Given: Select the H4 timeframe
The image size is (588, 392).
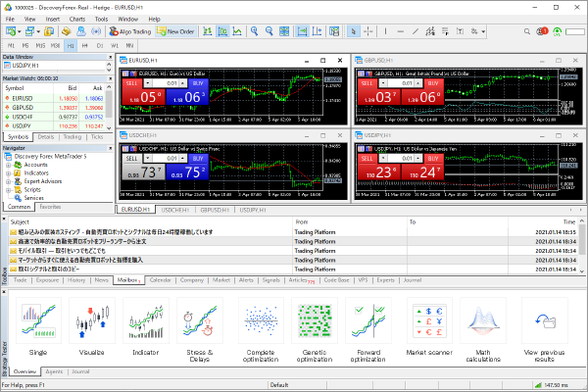Looking at the screenshot, I should point(84,46).
